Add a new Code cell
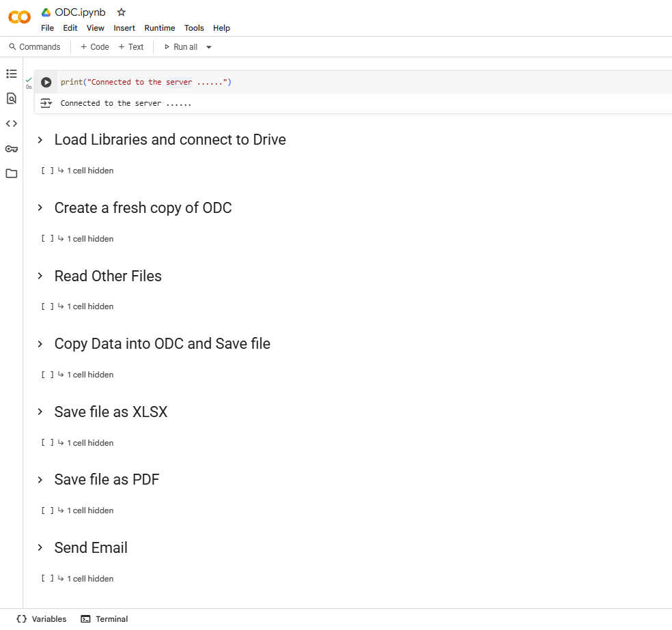This screenshot has width=672, height=630. pyautogui.click(x=94, y=47)
